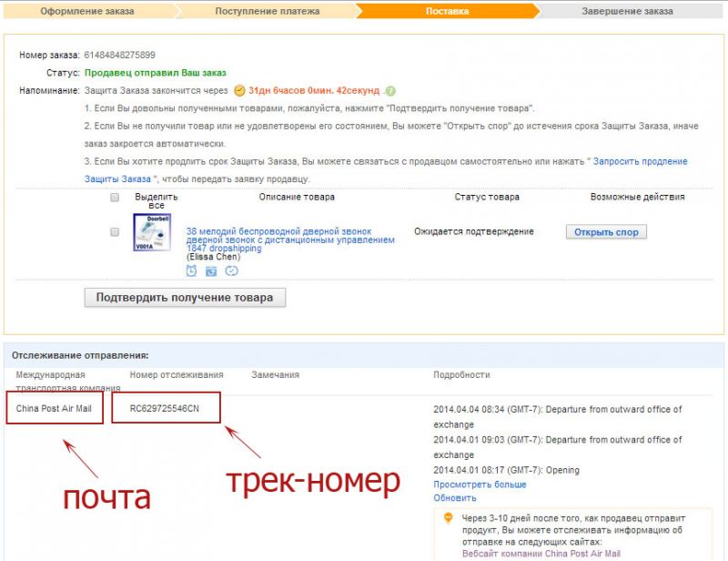Click the green help question mark icon
728x561 pixels.
(x=389, y=91)
